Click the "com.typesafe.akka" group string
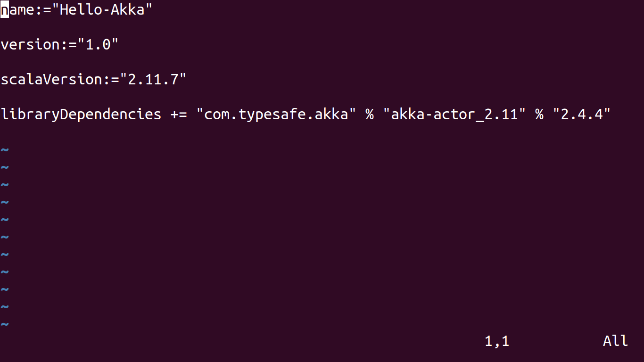 point(276,114)
